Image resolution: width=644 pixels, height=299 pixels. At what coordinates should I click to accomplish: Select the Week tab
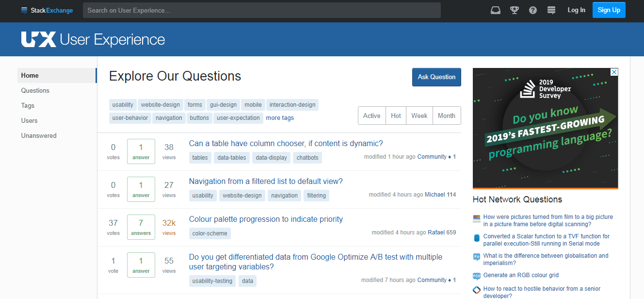419,116
